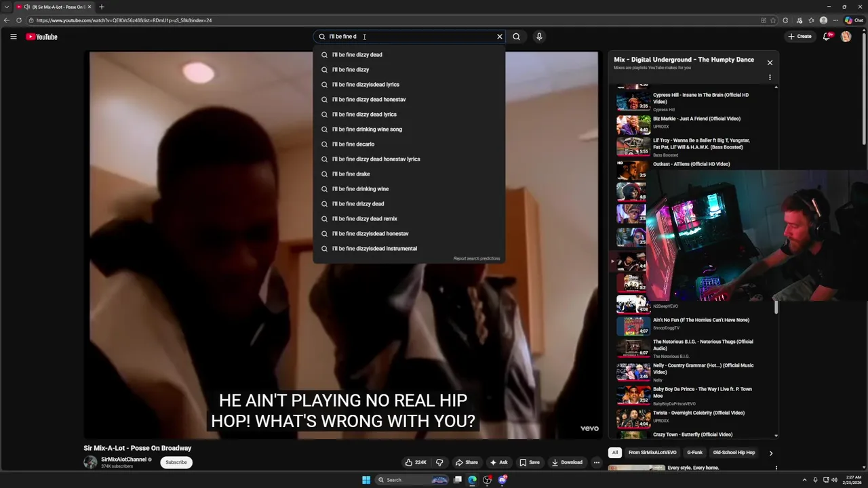Open the YouTube hamburger guide menu

[x=13, y=37]
